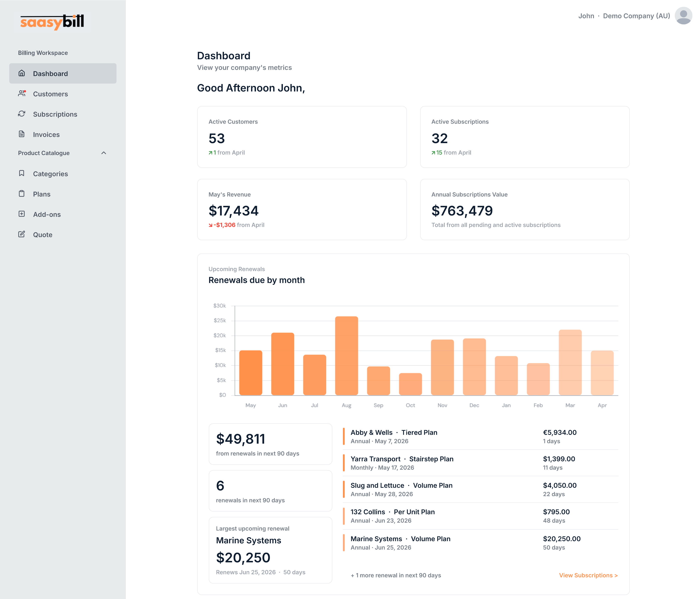Click the Categories bookmark icon

[22, 173]
